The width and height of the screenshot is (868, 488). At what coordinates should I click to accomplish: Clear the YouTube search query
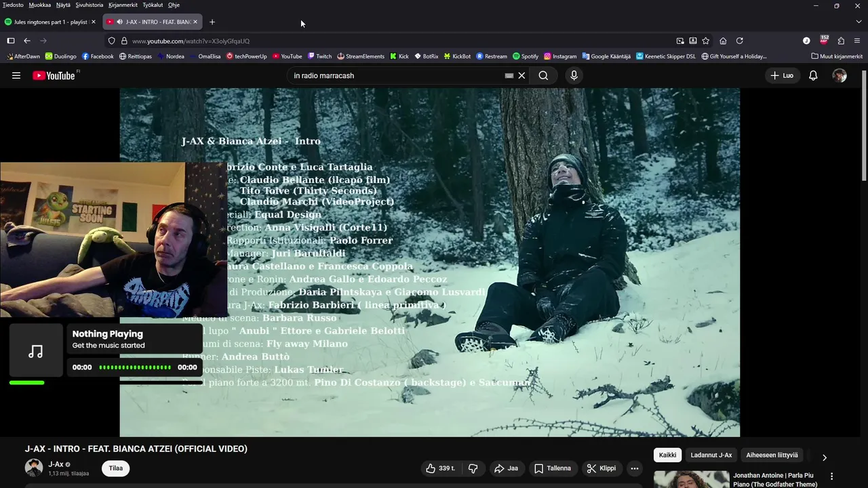point(521,76)
